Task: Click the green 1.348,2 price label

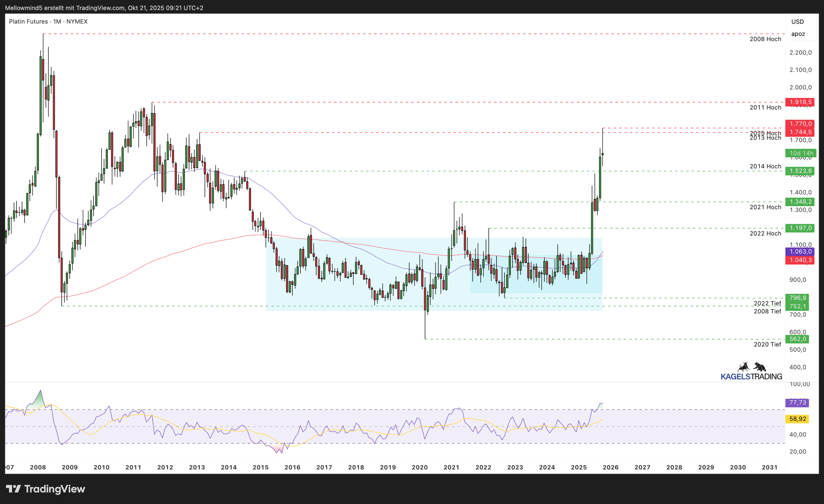Action: [800, 202]
